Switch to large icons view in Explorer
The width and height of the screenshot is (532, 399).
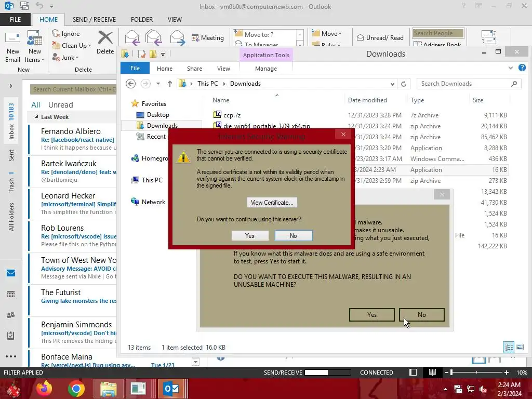(x=520, y=347)
